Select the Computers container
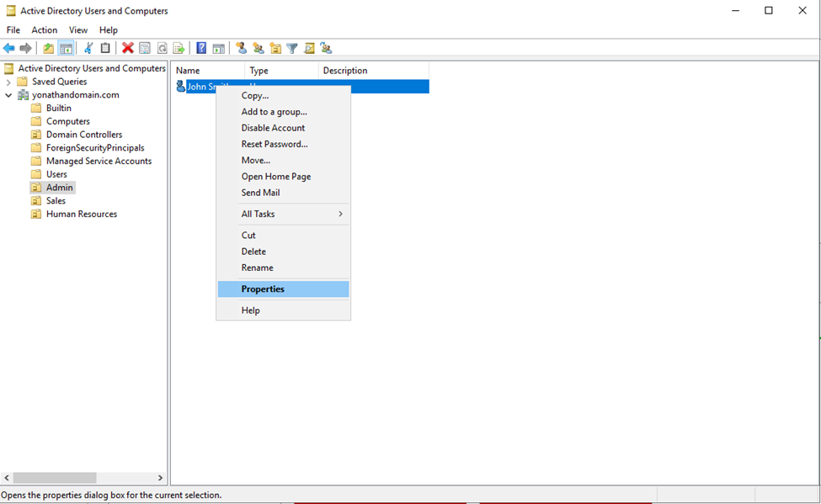 click(x=68, y=121)
